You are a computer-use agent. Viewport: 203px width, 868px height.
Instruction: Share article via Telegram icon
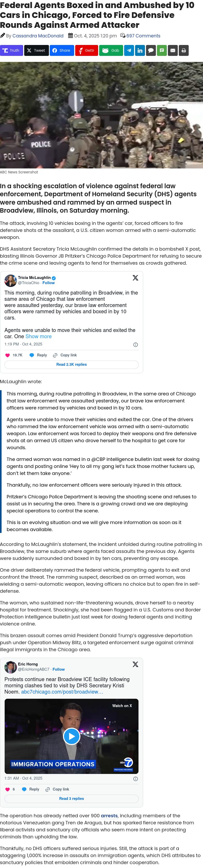[x=129, y=50]
